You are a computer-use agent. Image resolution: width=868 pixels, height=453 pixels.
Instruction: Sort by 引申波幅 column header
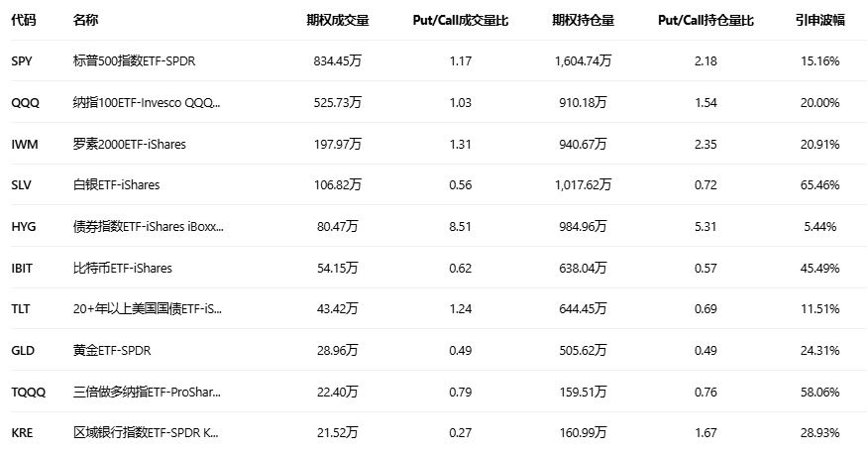[x=819, y=20]
